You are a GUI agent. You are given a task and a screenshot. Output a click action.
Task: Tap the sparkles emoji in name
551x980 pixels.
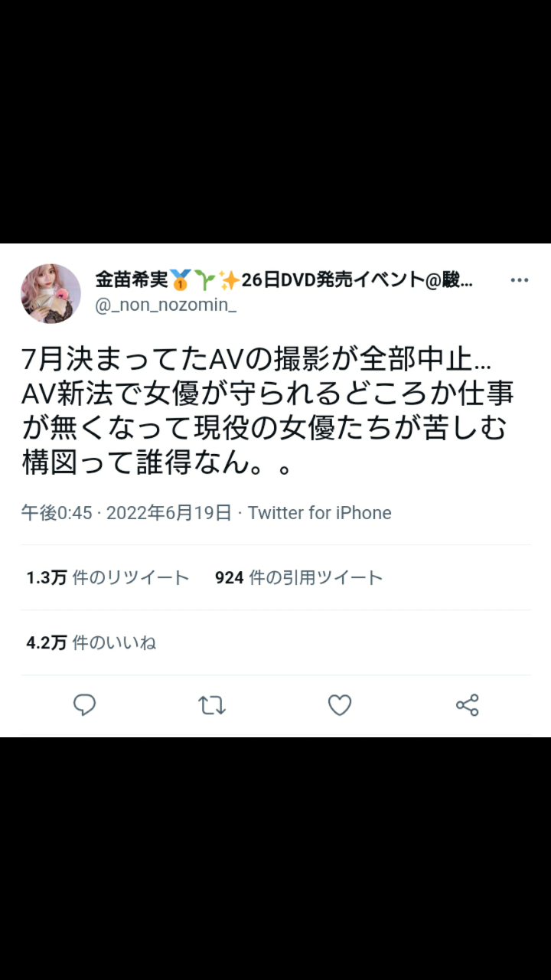[229, 279]
